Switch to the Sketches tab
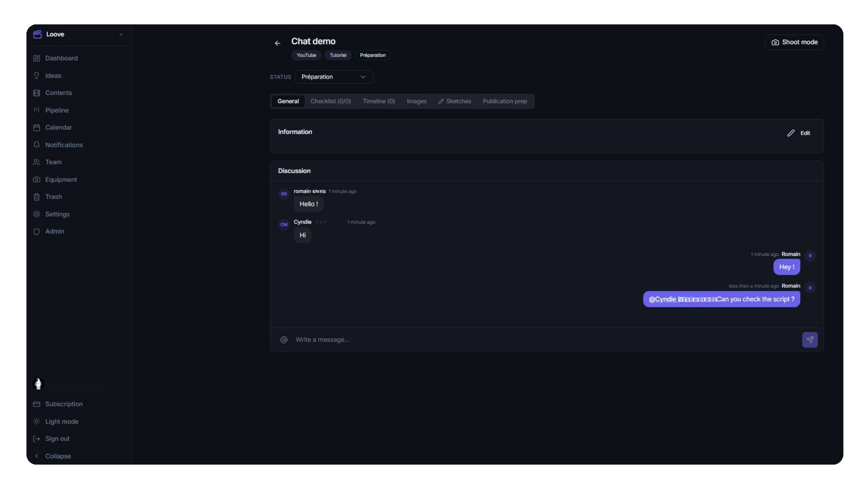This screenshot has width=868, height=488. pyautogui.click(x=454, y=101)
